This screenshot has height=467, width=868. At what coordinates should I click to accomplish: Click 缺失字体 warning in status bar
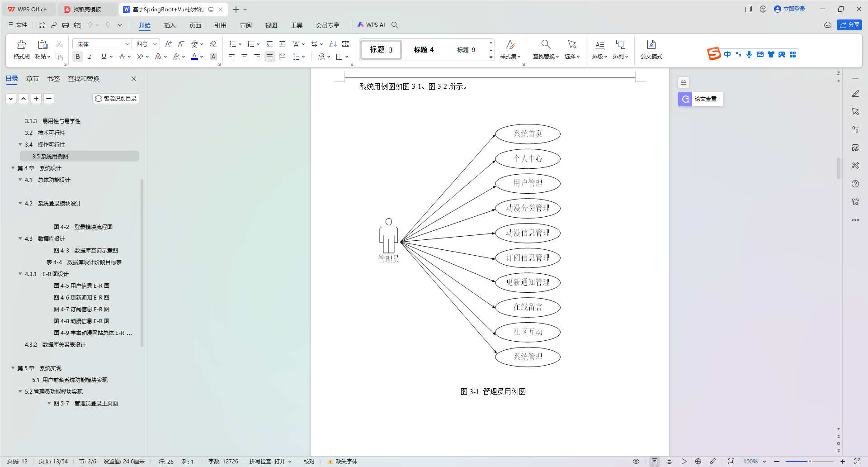pos(343,462)
